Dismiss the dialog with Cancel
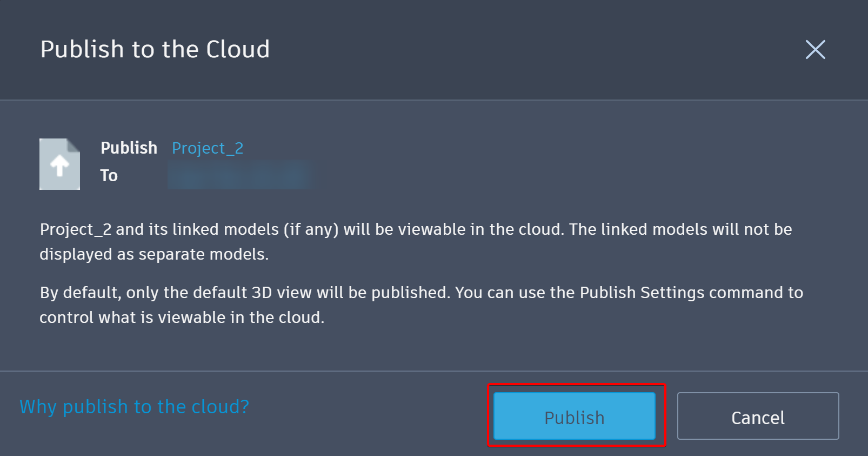 pos(757,417)
